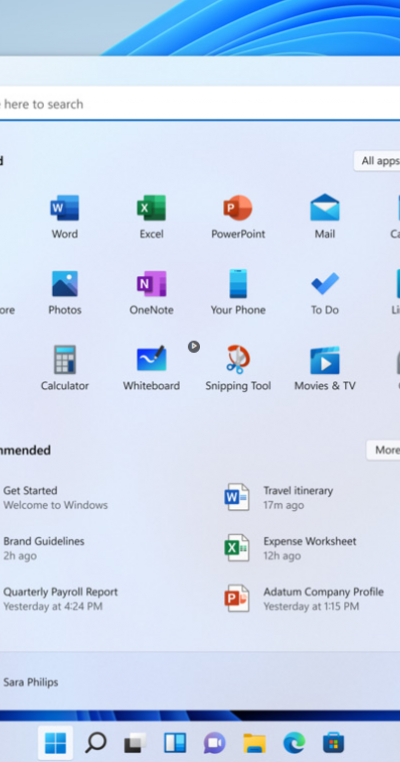Open Movies & TV
The height and width of the screenshot is (762, 400).
(325, 368)
